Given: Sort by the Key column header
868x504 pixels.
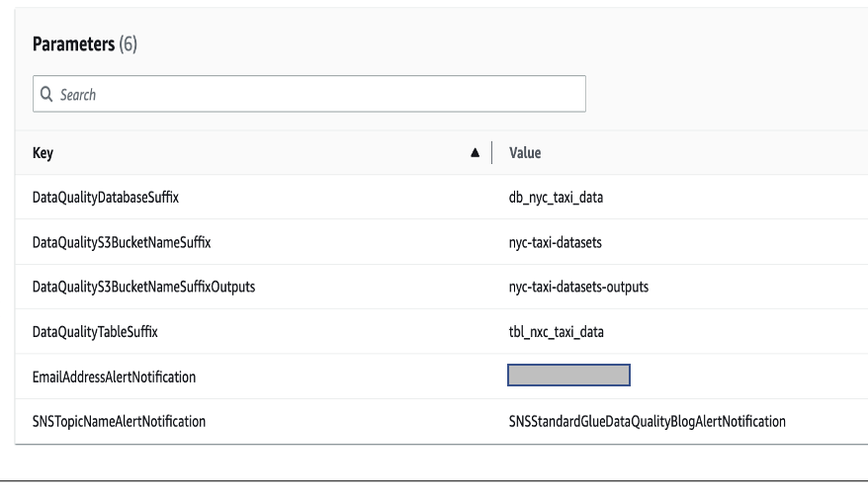Looking at the screenshot, I should 44,153.
